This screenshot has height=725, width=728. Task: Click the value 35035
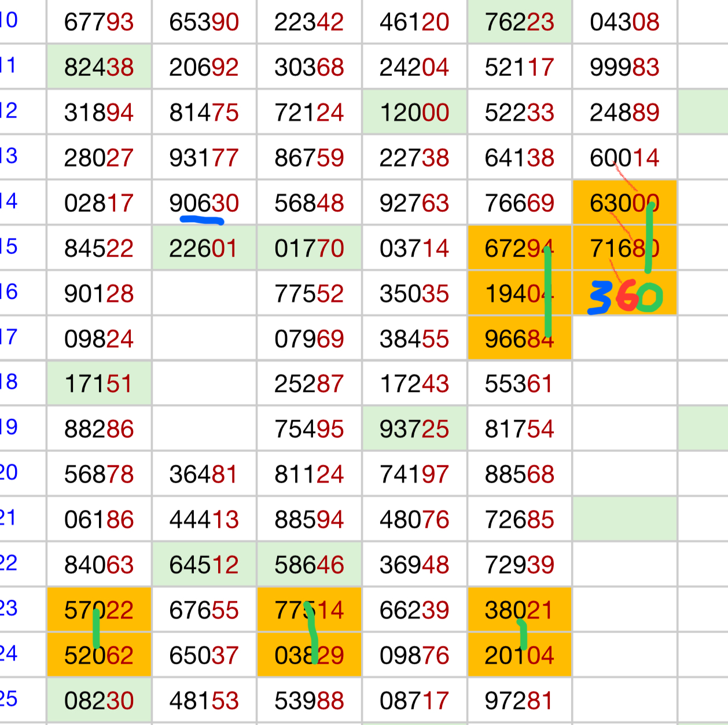pos(414,293)
